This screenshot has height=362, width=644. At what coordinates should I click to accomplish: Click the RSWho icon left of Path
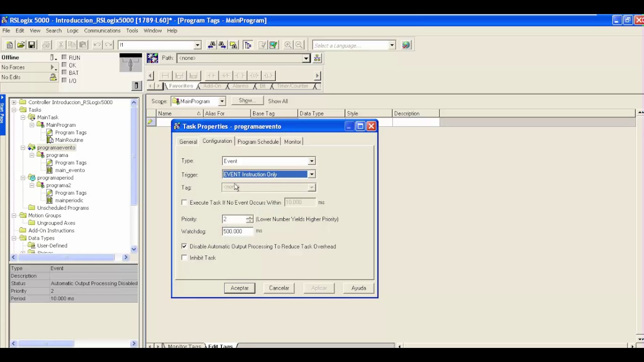pos(152,58)
